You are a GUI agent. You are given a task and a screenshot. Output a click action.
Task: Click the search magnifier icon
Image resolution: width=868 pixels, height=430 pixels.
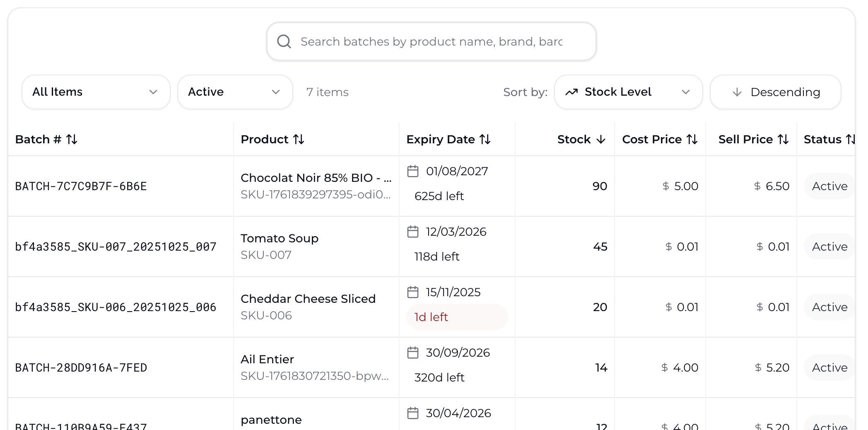(284, 41)
